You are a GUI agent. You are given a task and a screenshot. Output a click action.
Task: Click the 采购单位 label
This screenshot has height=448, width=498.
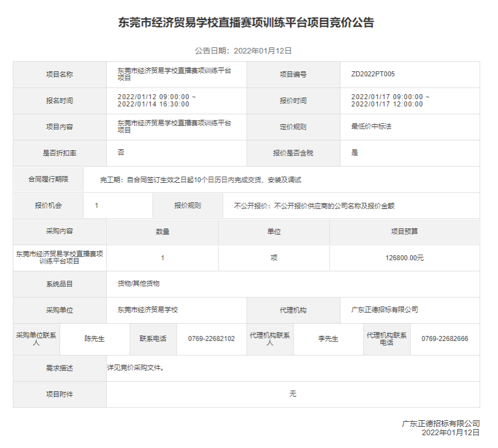pos(60,310)
